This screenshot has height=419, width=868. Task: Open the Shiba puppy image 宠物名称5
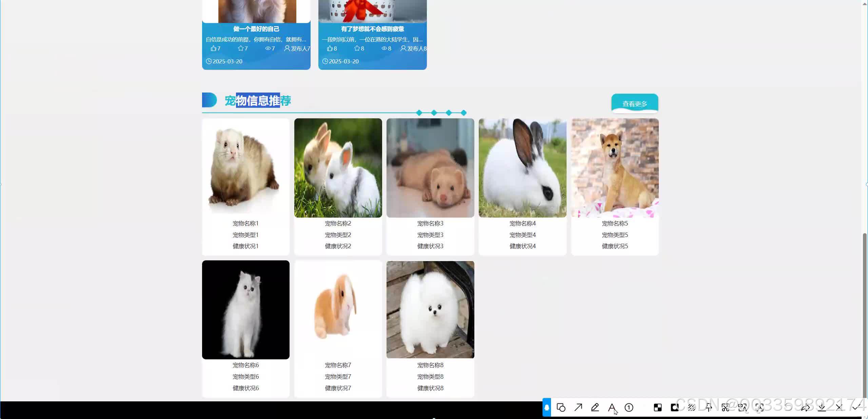[615, 168]
